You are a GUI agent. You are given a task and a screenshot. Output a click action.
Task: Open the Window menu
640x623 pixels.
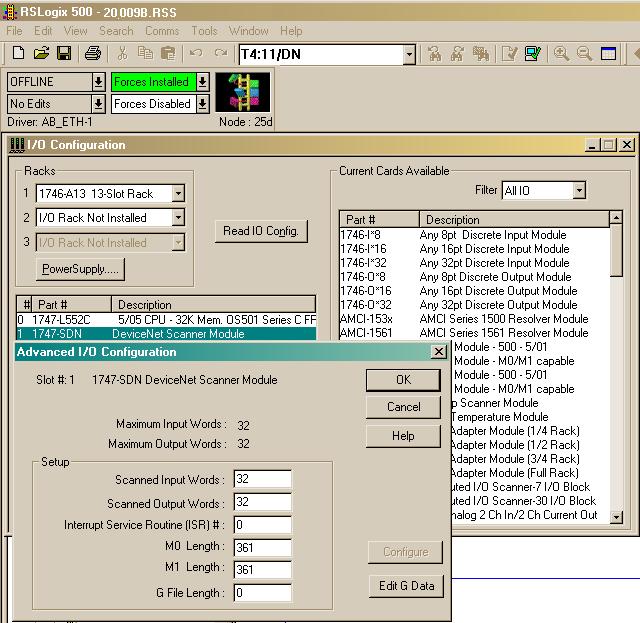tap(249, 31)
